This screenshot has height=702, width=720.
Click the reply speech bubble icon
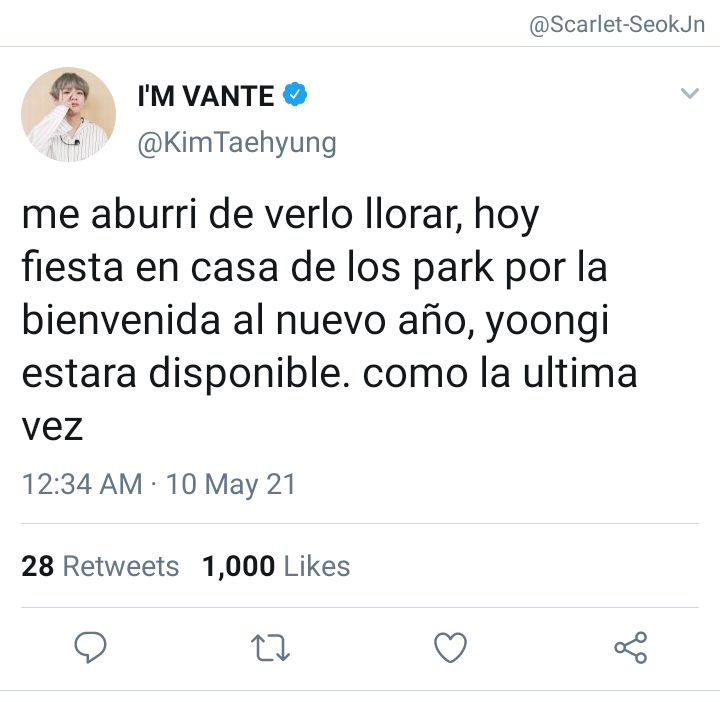[x=90, y=647]
